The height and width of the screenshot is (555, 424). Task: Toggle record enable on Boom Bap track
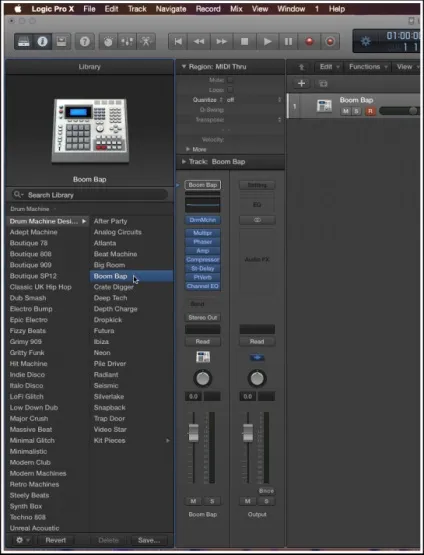tap(370, 111)
